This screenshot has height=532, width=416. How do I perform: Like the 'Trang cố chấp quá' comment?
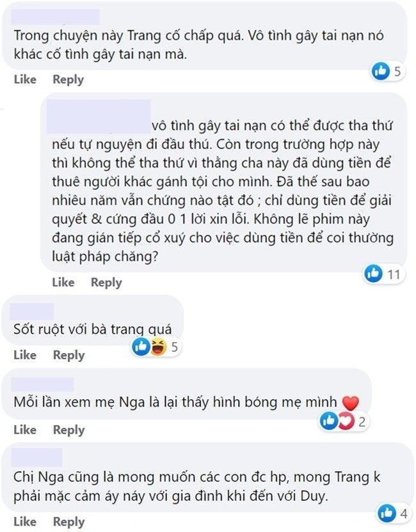[25, 79]
